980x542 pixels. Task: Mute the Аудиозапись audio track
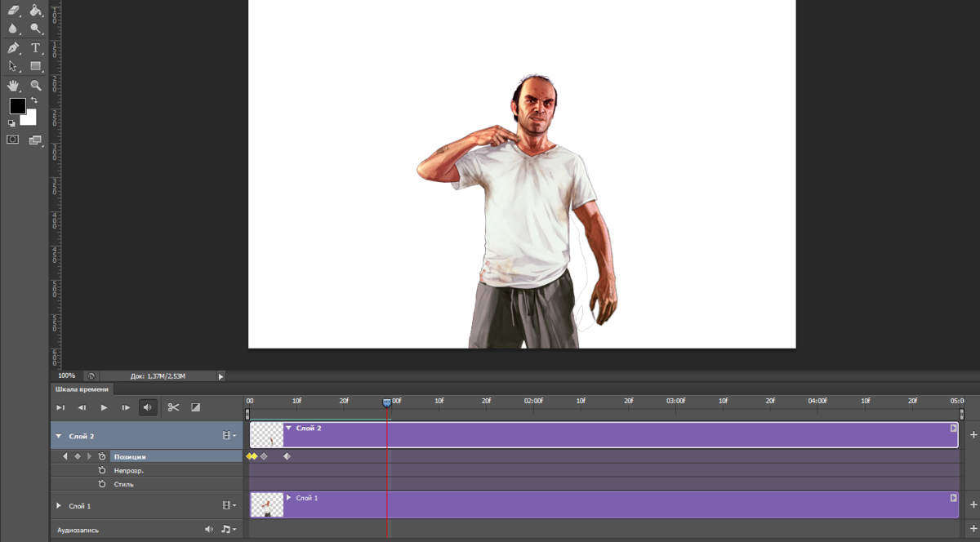pyautogui.click(x=209, y=530)
